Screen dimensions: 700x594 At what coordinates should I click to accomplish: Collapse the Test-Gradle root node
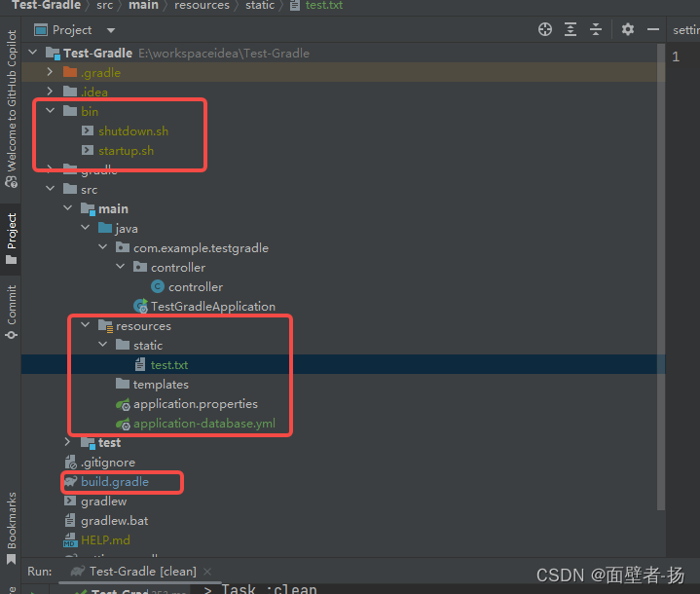[32, 53]
